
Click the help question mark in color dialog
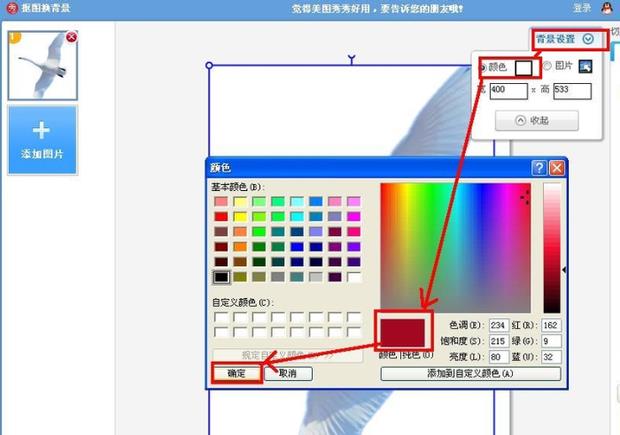539,167
